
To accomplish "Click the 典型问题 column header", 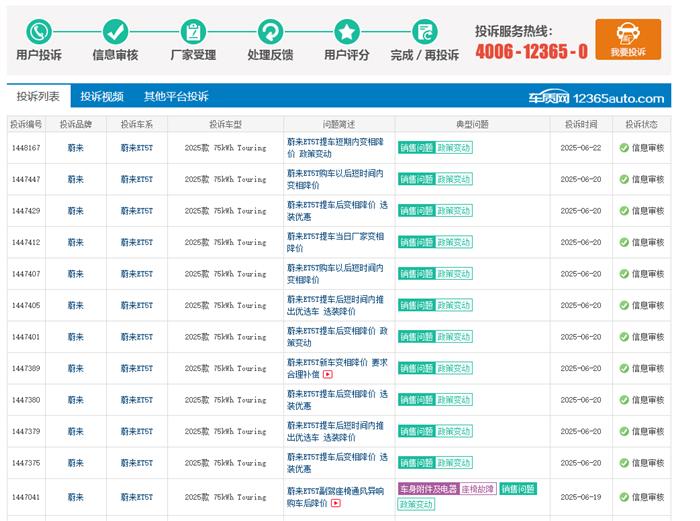I will (472, 124).
